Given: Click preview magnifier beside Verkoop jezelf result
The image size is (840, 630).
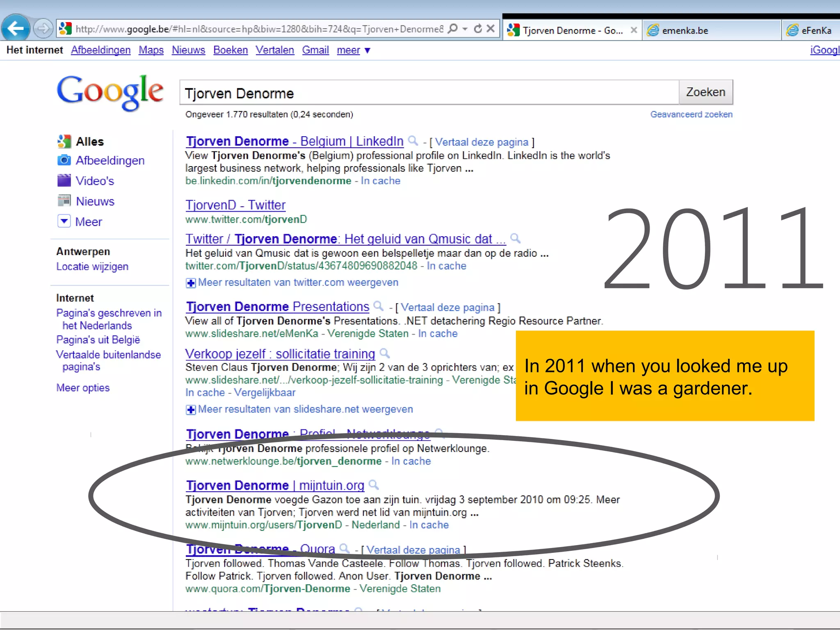Looking at the screenshot, I should [384, 353].
